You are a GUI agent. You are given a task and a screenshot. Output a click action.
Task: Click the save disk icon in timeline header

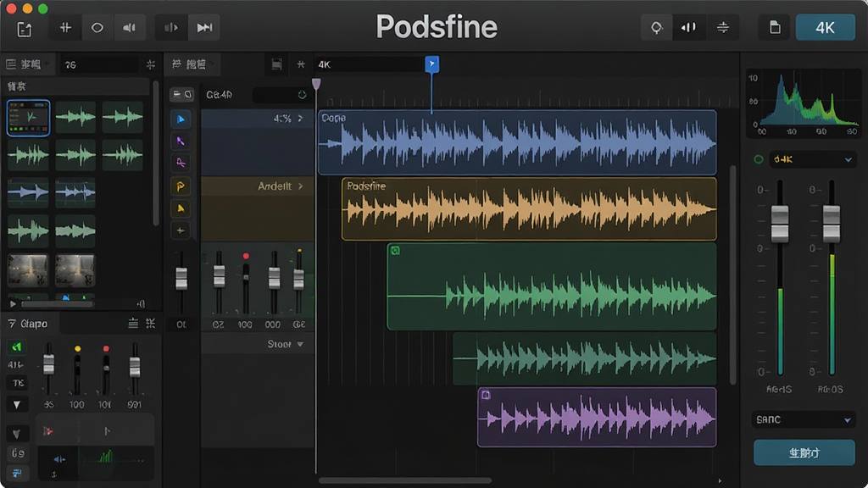click(x=277, y=64)
